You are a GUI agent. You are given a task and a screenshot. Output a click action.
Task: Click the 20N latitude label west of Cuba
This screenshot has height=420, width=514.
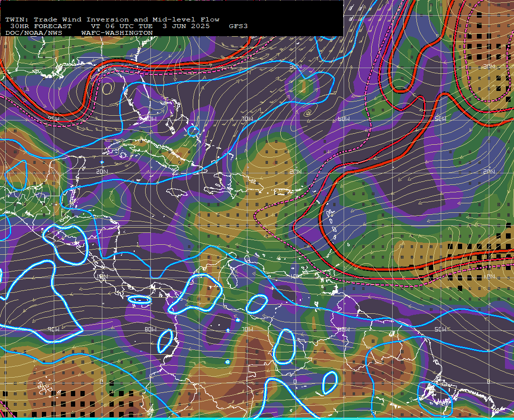(102, 171)
